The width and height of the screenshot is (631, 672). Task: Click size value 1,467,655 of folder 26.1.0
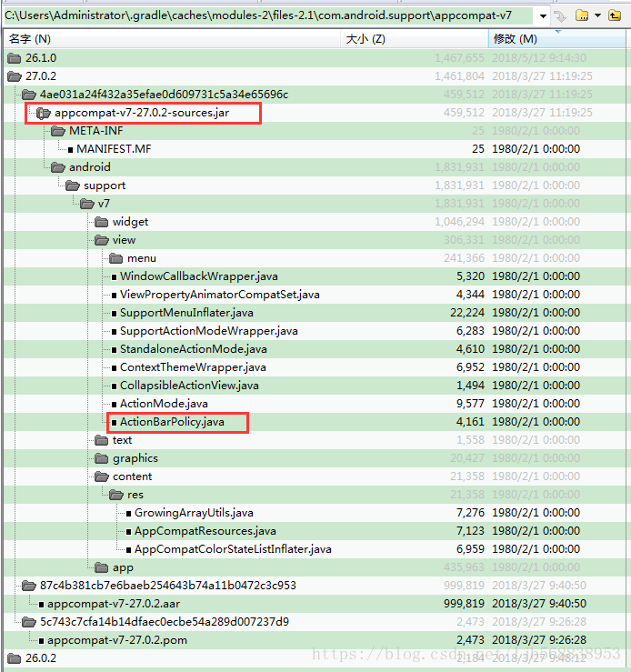(460, 58)
